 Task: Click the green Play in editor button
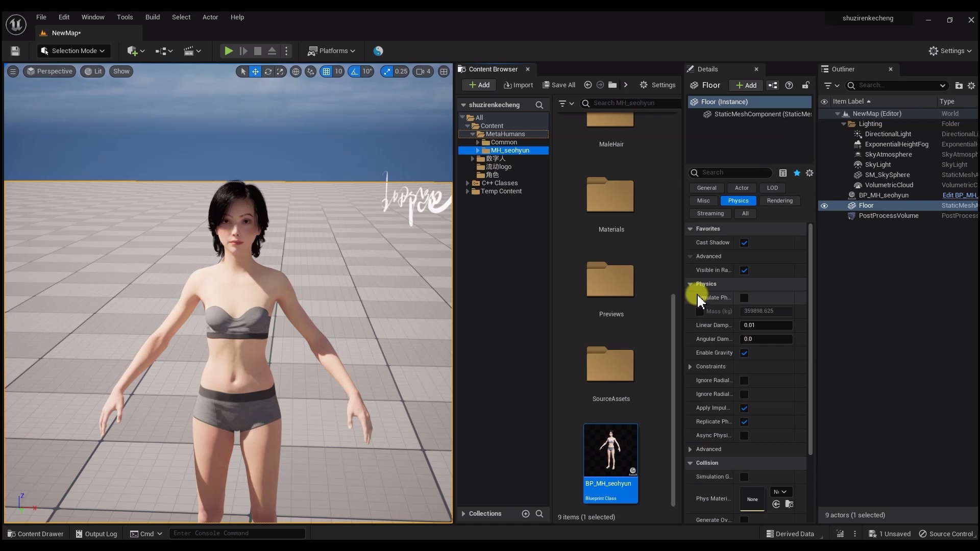[229, 51]
